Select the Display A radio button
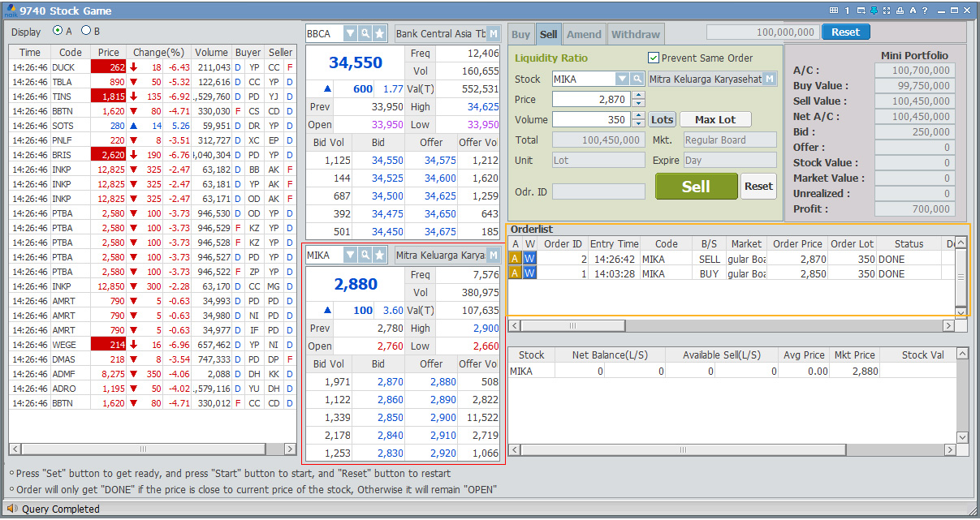 (58, 31)
